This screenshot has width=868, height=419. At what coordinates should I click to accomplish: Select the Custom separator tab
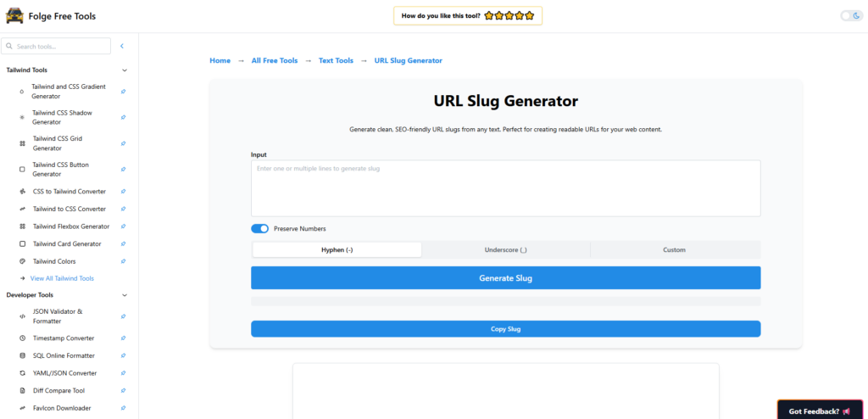point(674,250)
